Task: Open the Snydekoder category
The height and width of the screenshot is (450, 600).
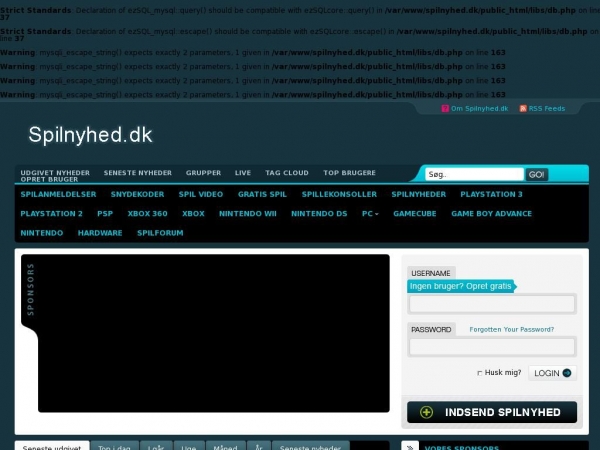Action: pyautogui.click(x=137, y=194)
